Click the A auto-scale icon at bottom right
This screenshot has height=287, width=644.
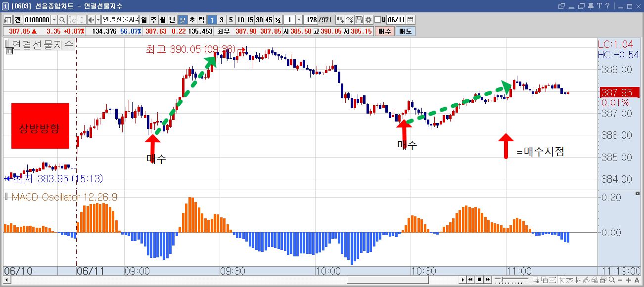pos(637,280)
